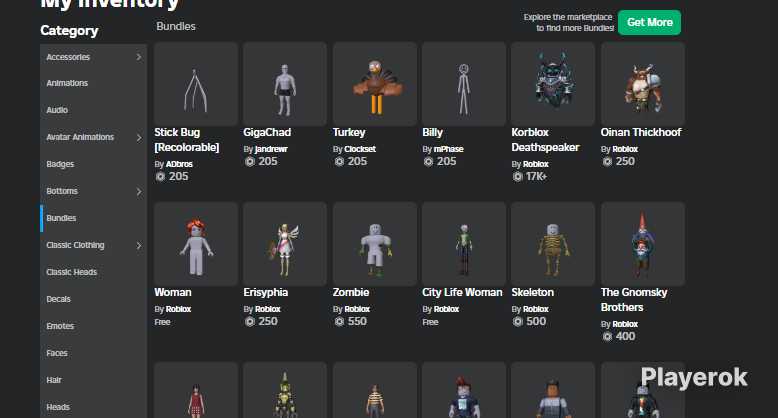Open the Korblox Deathspeaker bundle thumbnail
778x418 pixels.
pyautogui.click(x=553, y=84)
